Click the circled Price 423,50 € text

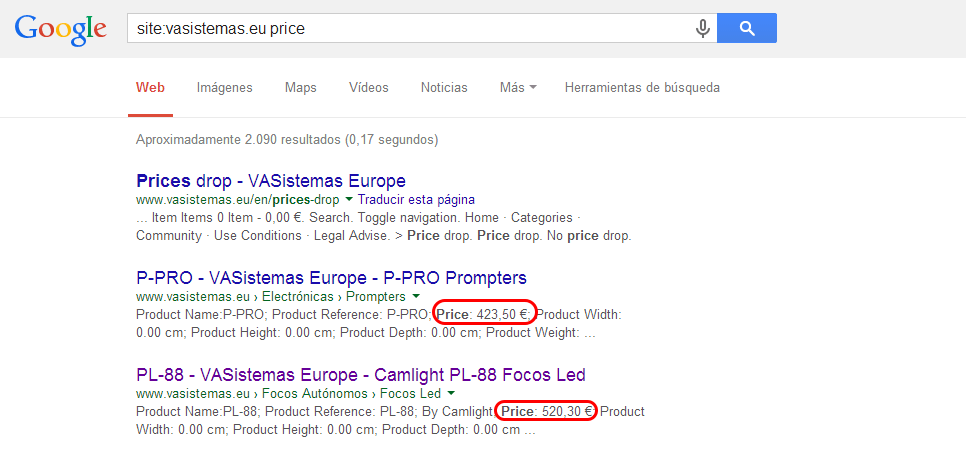click(x=484, y=315)
